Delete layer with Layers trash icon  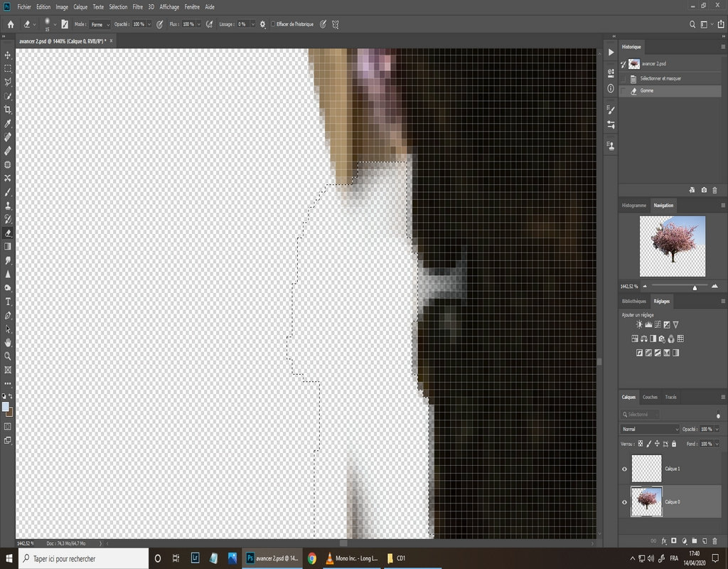[714, 541]
